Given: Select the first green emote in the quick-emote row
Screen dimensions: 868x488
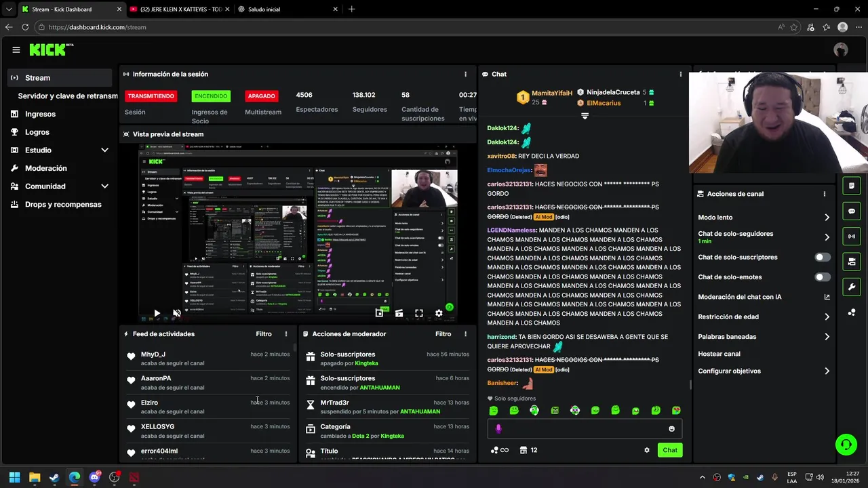Looking at the screenshot, I should (x=494, y=411).
